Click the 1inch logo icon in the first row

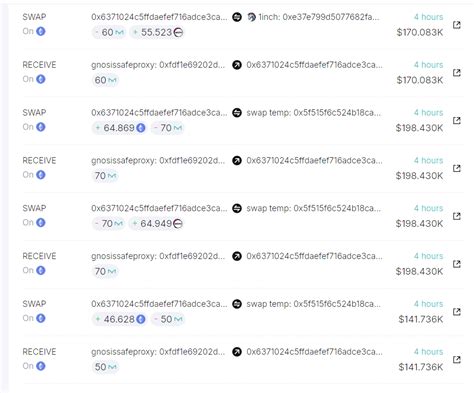[252, 17]
